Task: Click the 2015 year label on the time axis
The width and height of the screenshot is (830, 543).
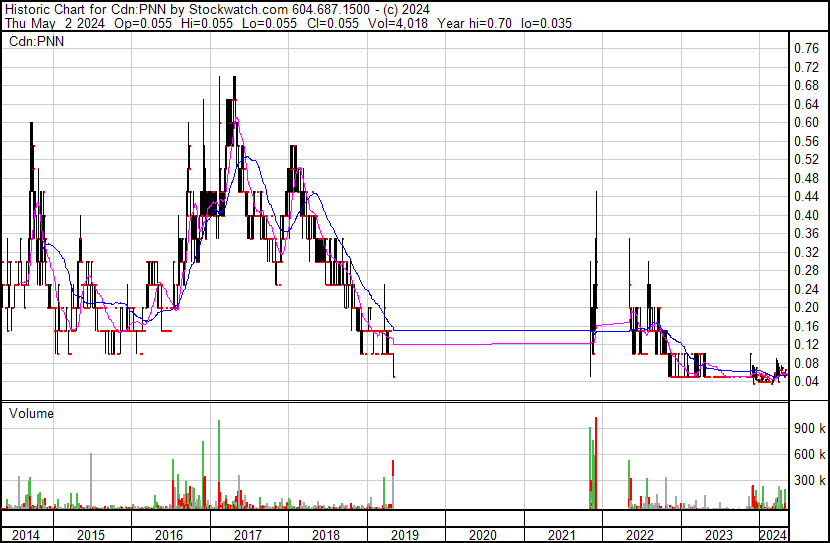Action: click(91, 535)
